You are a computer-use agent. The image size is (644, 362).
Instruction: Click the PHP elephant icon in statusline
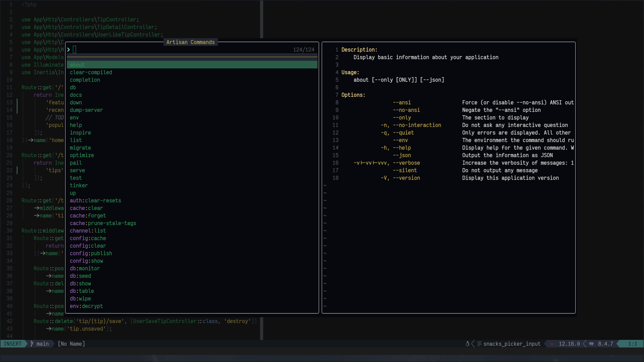click(x=591, y=344)
